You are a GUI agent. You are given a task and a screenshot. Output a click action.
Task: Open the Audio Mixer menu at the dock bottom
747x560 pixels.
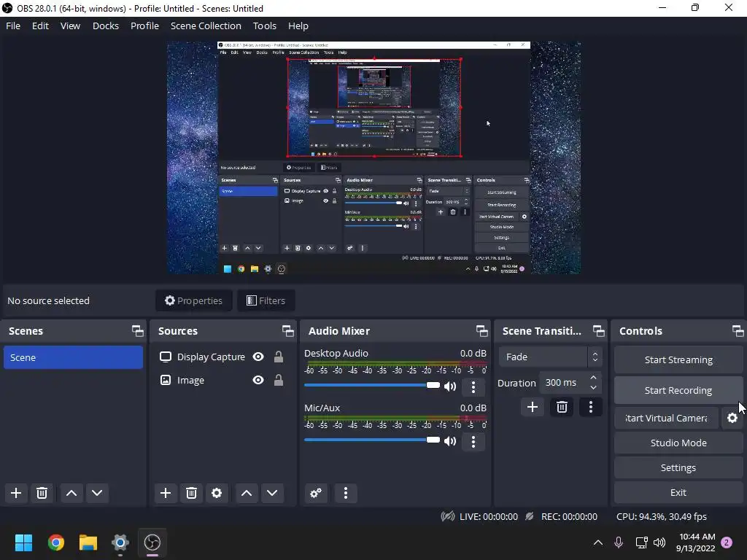click(346, 493)
